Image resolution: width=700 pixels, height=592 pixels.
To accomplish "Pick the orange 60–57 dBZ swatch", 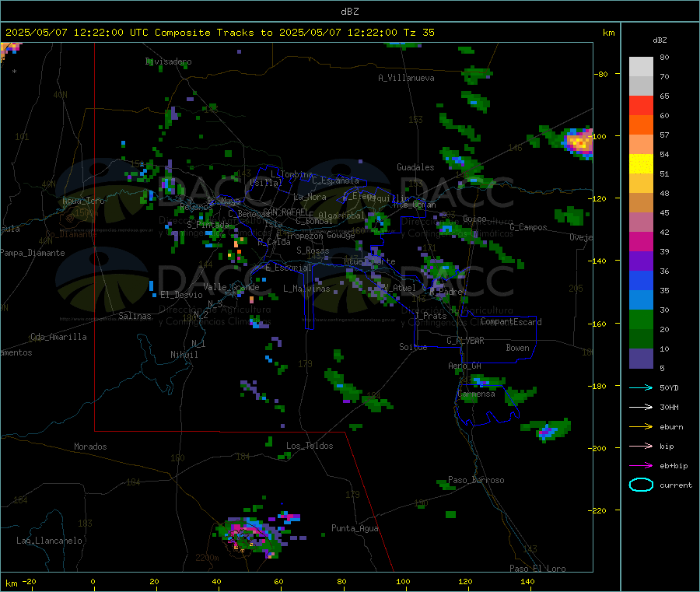I will (641, 125).
